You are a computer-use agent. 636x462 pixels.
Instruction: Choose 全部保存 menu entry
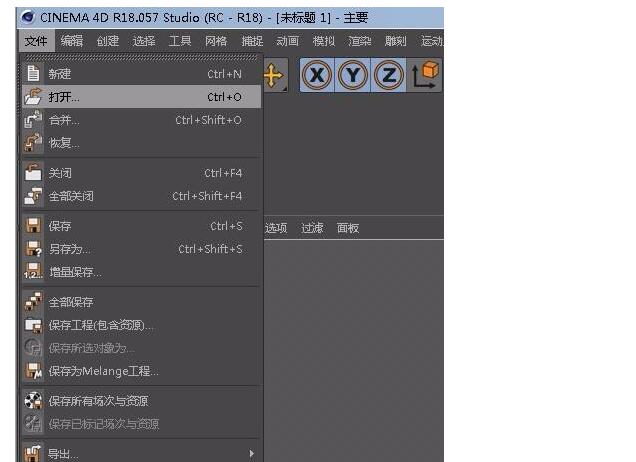[142, 302]
